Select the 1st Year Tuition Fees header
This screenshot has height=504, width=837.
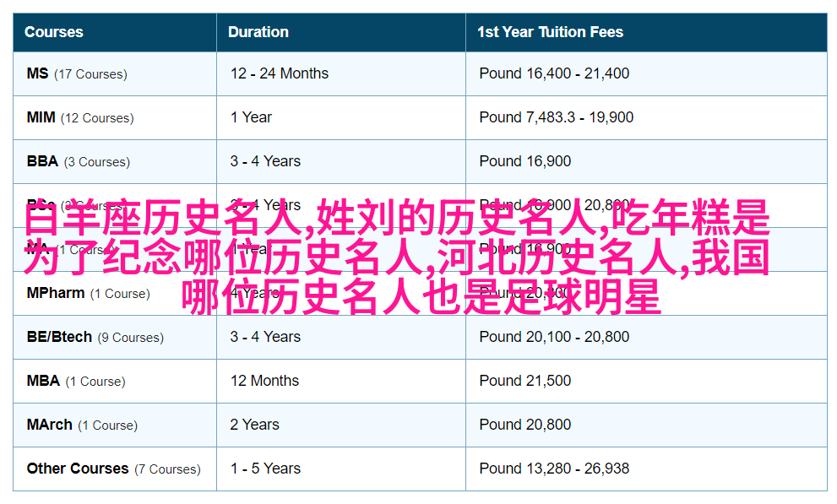[x=550, y=32]
